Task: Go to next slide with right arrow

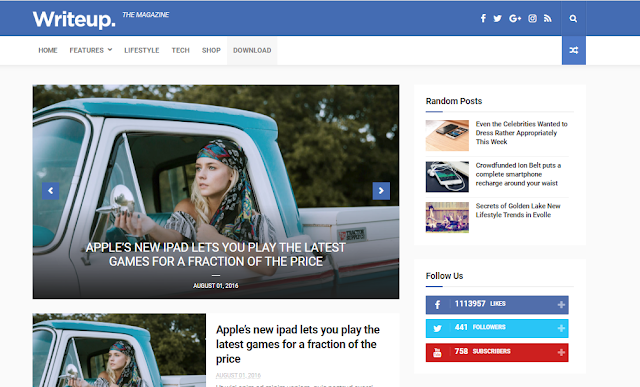Action: point(381,191)
